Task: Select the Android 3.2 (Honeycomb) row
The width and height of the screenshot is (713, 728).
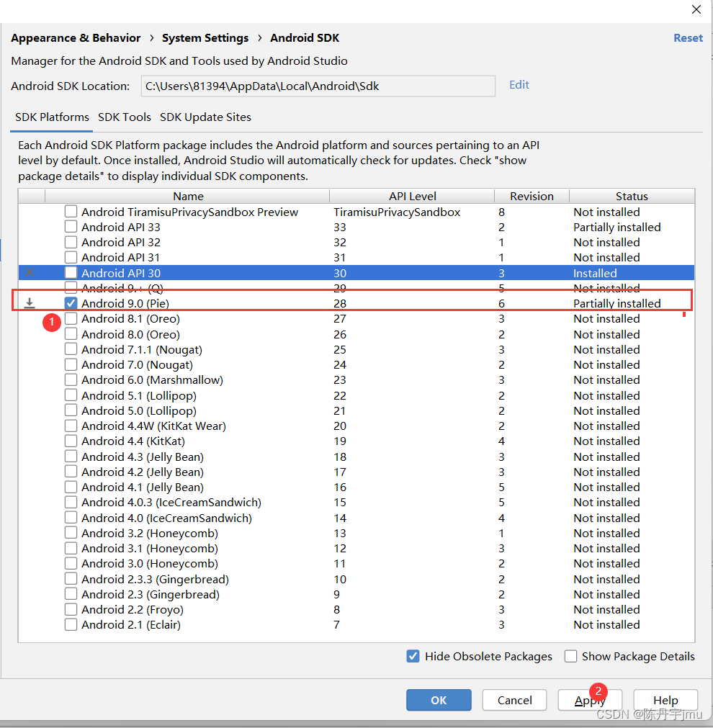Action: [356, 533]
